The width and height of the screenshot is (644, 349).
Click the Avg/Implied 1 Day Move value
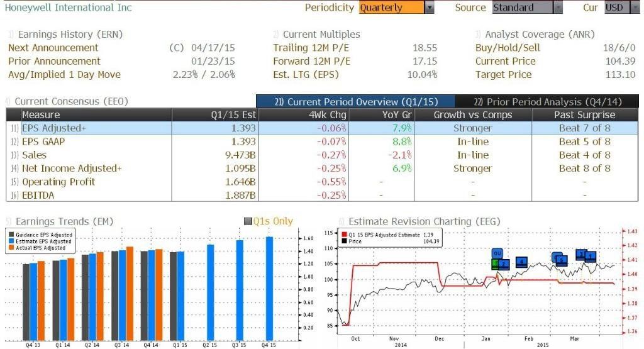coord(204,75)
